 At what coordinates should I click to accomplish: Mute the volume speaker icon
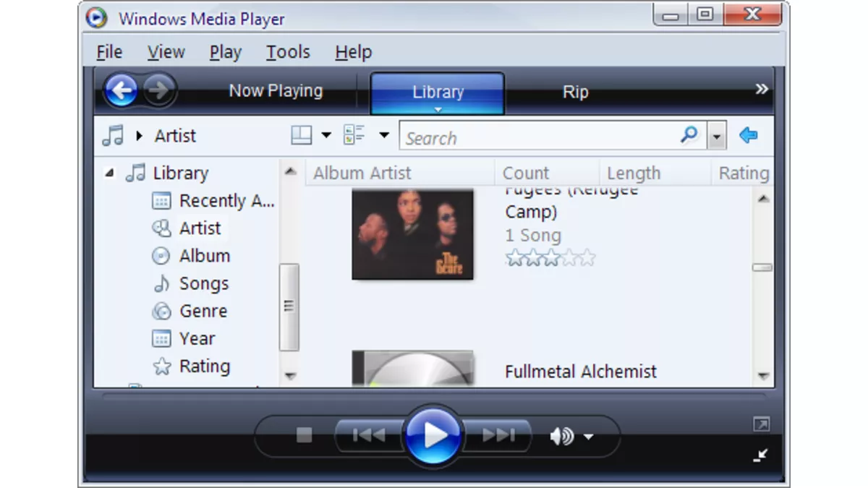tap(561, 436)
